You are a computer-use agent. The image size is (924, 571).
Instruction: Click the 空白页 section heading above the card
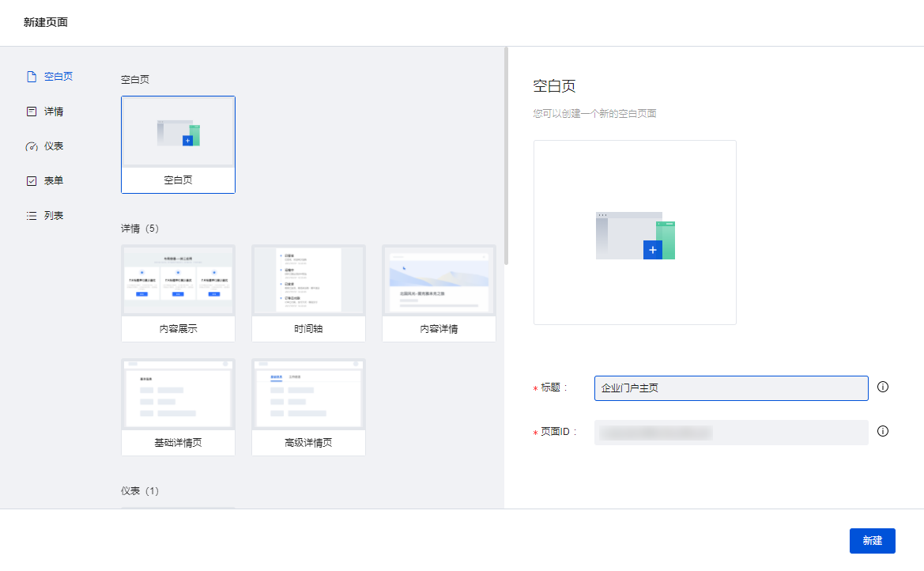tap(135, 80)
